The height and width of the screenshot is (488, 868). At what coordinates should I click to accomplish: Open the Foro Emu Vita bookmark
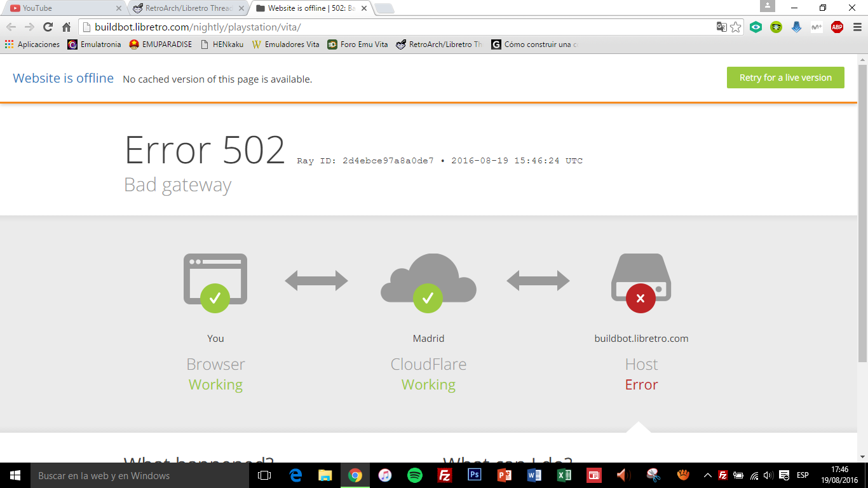click(x=358, y=44)
